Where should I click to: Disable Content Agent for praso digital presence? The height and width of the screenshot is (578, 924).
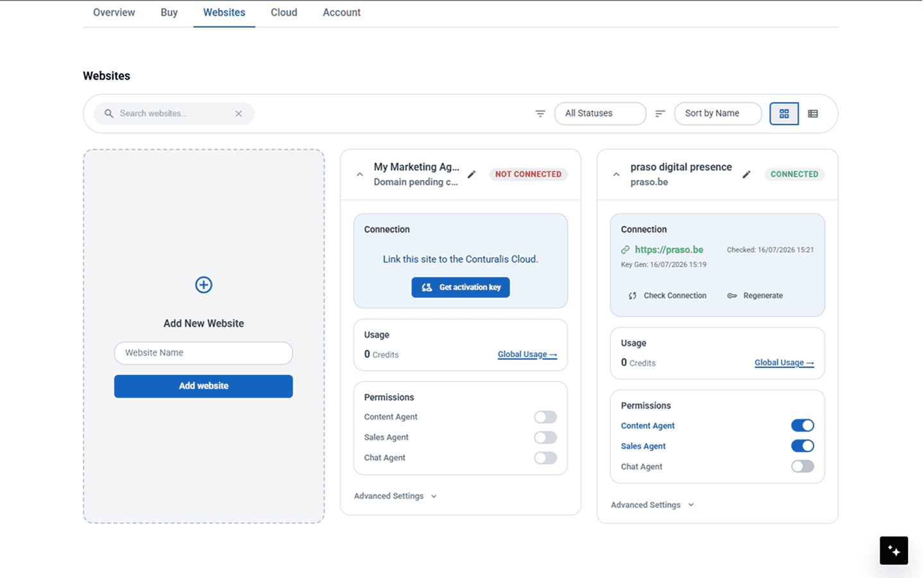pos(802,425)
